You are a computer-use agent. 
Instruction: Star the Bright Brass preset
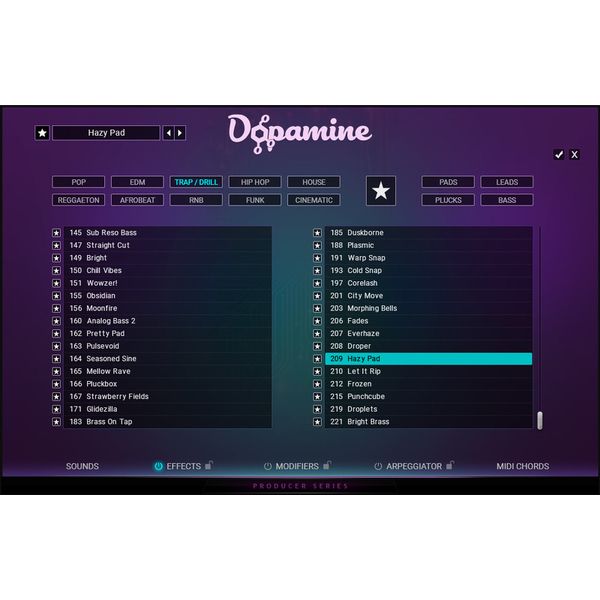click(317, 422)
